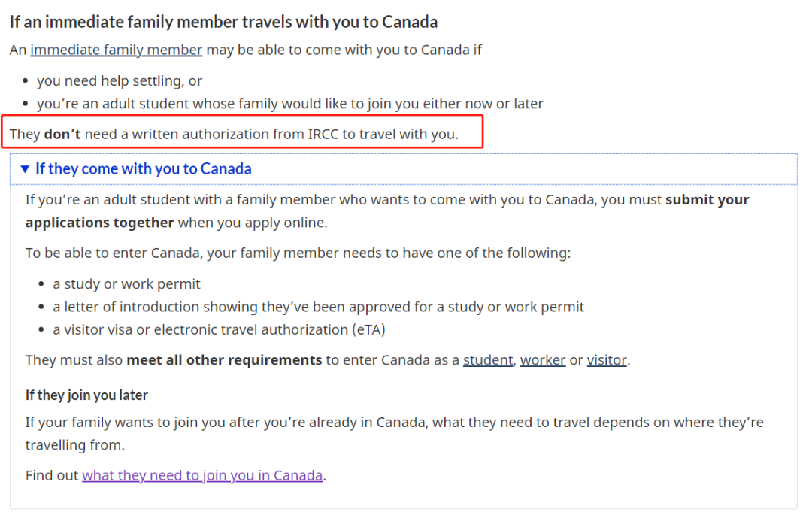Go to the 'visitor' requirements link
This screenshot has height=512, width=812.
tap(607, 360)
